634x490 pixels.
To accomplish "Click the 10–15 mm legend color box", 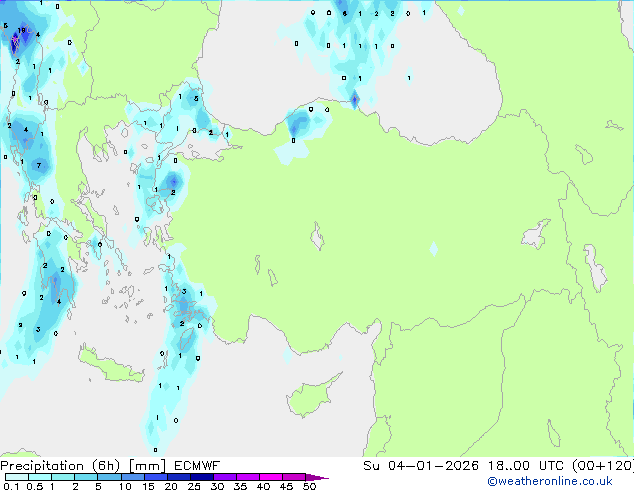I will pos(132,477).
